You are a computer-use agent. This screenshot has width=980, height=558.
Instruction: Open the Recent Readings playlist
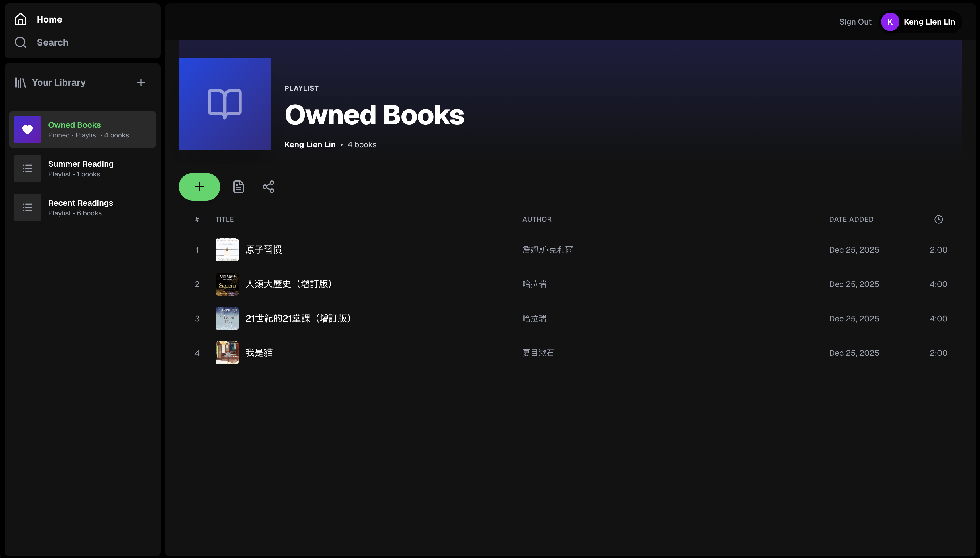click(x=80, y=207)
